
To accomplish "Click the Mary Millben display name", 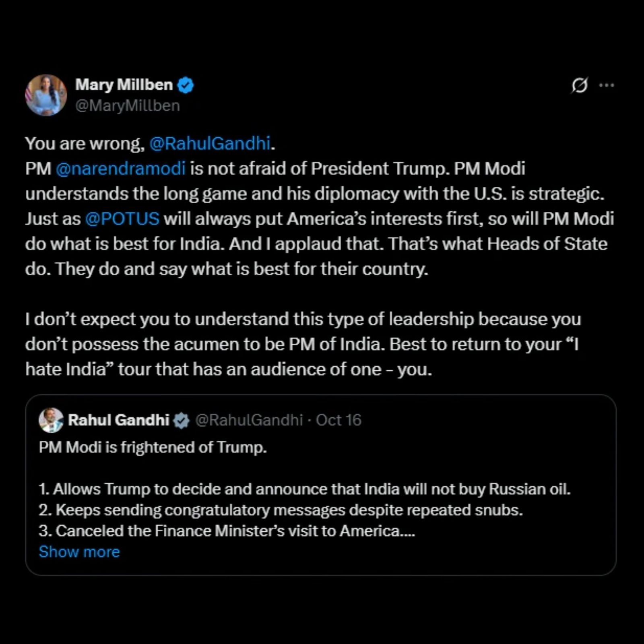I will click(x=124, y=85).
